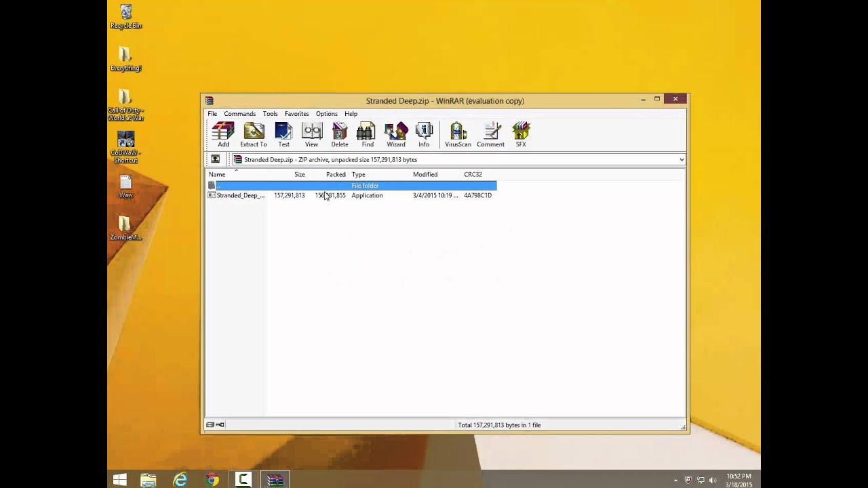The image size is (868, 488).
Task: Select the Everything! desktop folder
Action: 125,59
